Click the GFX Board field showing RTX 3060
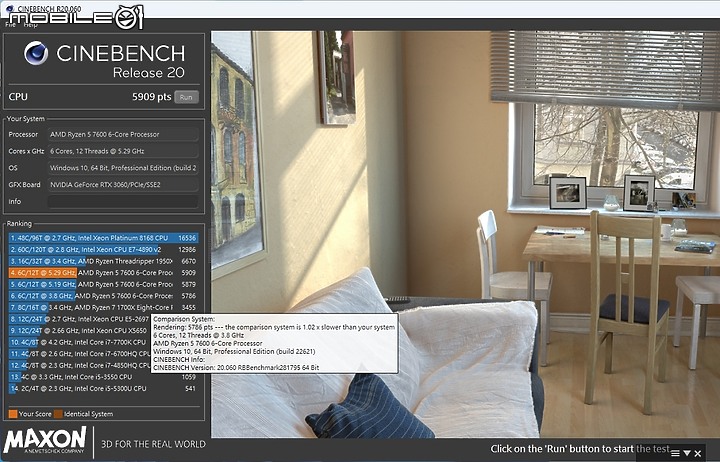720x462 pixels. pos(123,185)
